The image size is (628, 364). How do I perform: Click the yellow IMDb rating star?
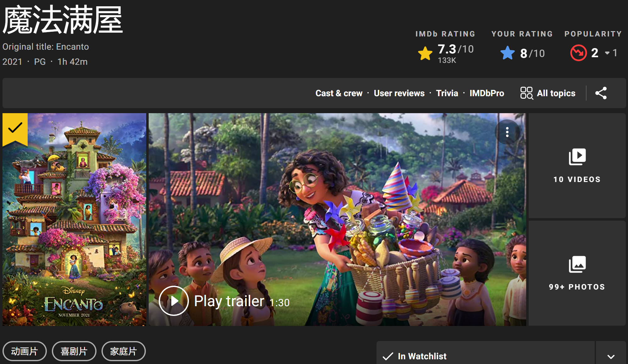point(425,53)
